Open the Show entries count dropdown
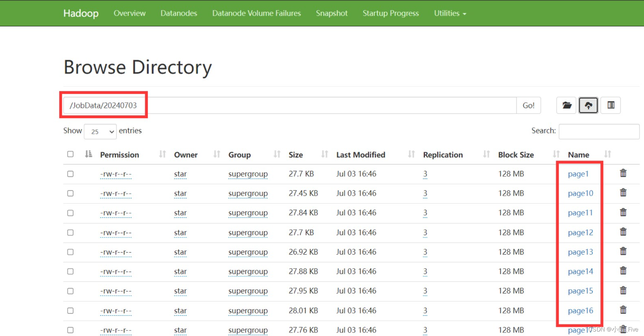Viewport: 644px width, 336px height. click(100, 132)
